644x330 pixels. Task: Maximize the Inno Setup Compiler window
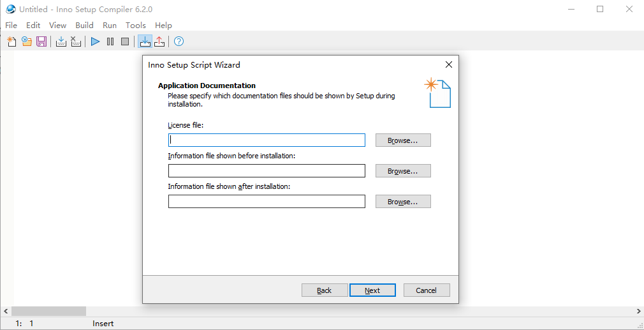pyautogui.click(x=600, y=9)
